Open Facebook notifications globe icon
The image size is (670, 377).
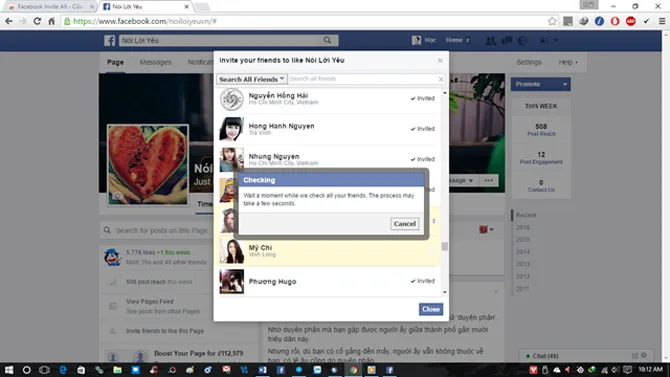(523, 40)
